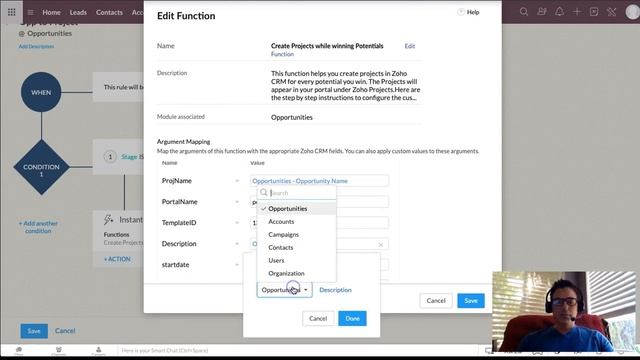Open the hamburger navigation menu
This screenshot has height=360, width=640.
coord(31,12)
